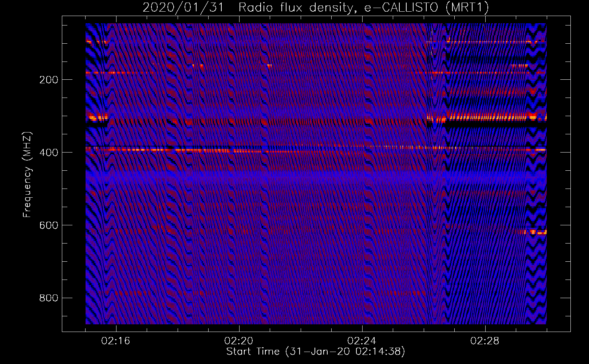The height and width of the screenshot is (364, 589).
Task: Click the 400 frequency tick label
Action: 49,153
